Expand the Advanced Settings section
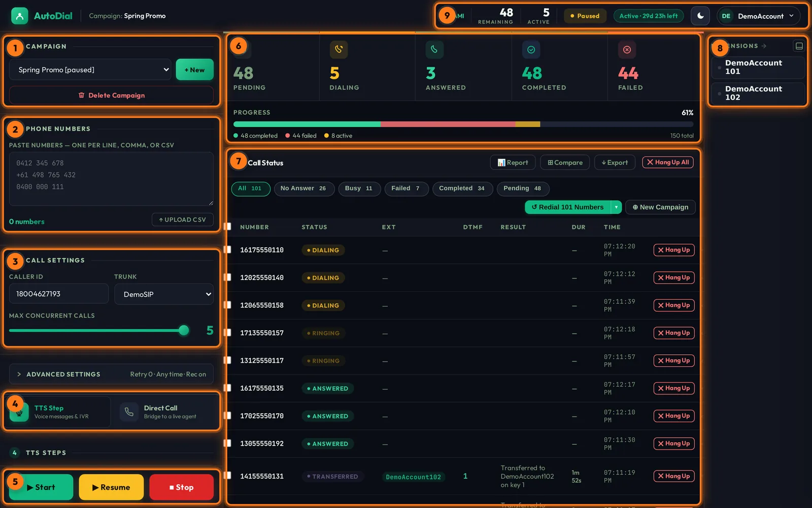 tap(111, 374)
